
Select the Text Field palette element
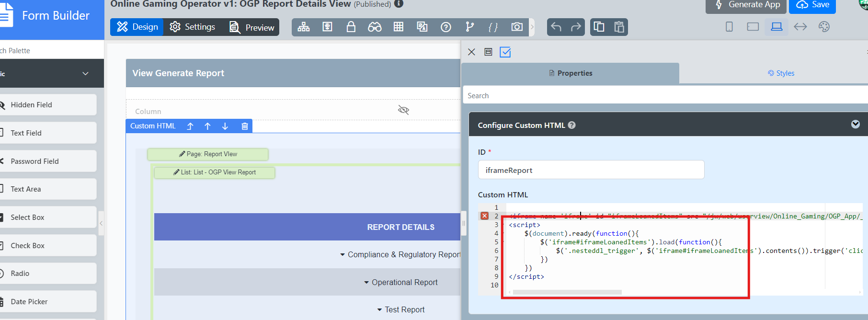point(48,133)
